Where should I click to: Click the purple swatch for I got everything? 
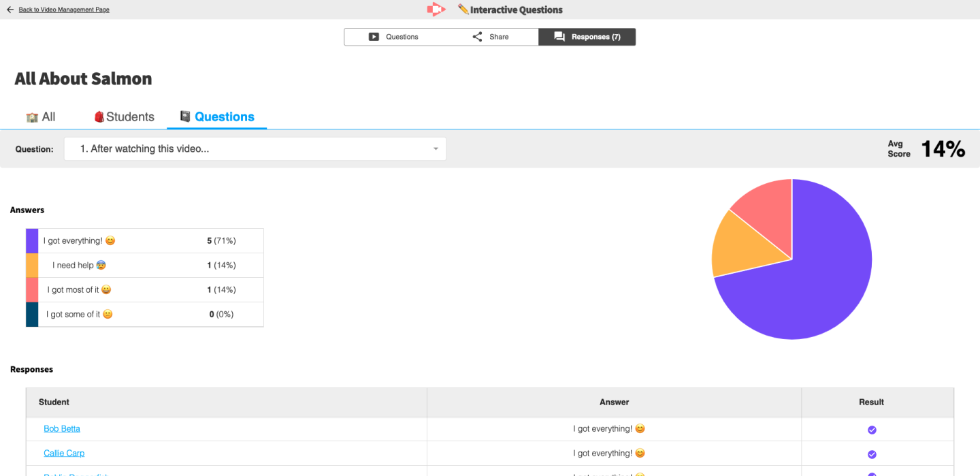(x=32, y=241)
